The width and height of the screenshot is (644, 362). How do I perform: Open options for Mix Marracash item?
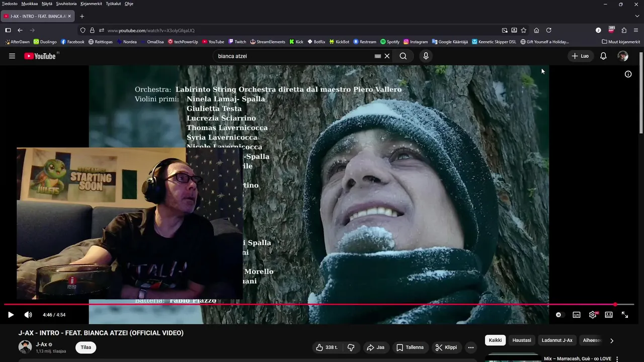[x=617, y=359]
